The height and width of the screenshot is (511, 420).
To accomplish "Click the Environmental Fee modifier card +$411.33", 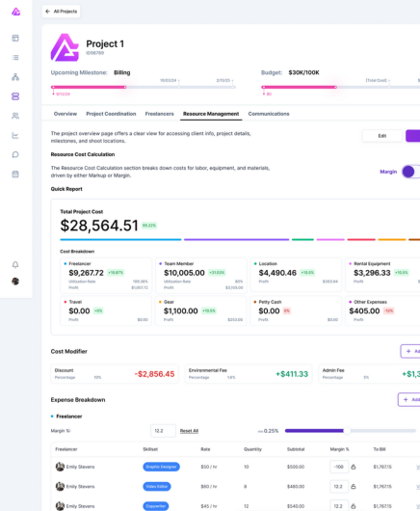I will click(x=249, y=374).
